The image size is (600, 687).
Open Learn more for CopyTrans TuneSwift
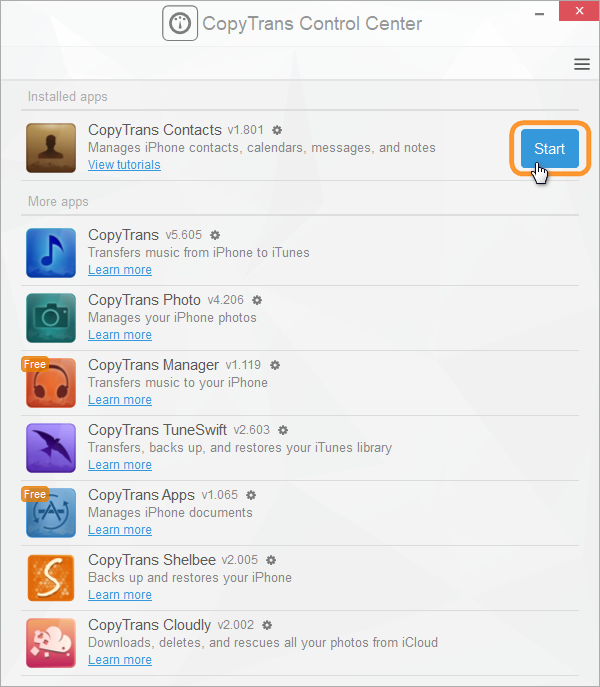[120, 465]
